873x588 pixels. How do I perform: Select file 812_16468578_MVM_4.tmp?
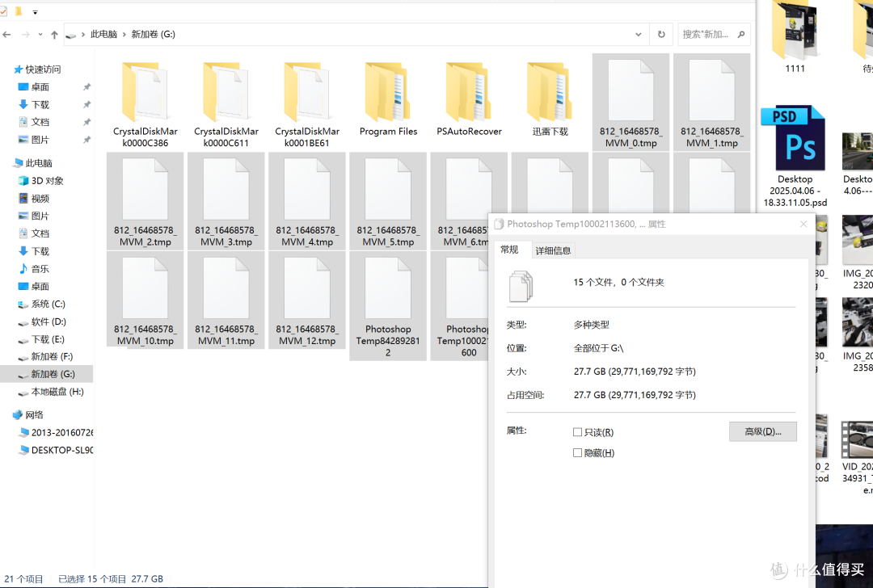click(307, 201)
